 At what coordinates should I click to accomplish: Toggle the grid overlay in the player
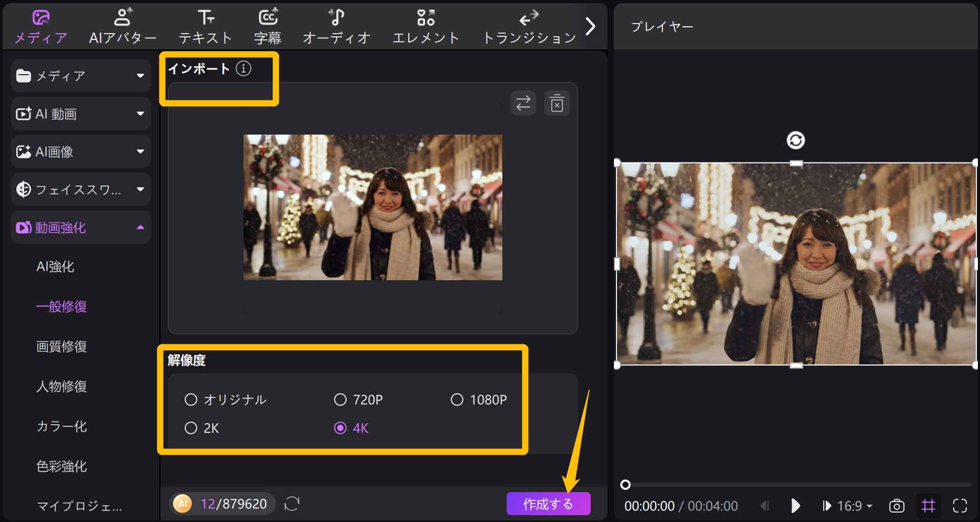[x=928, y=506]
